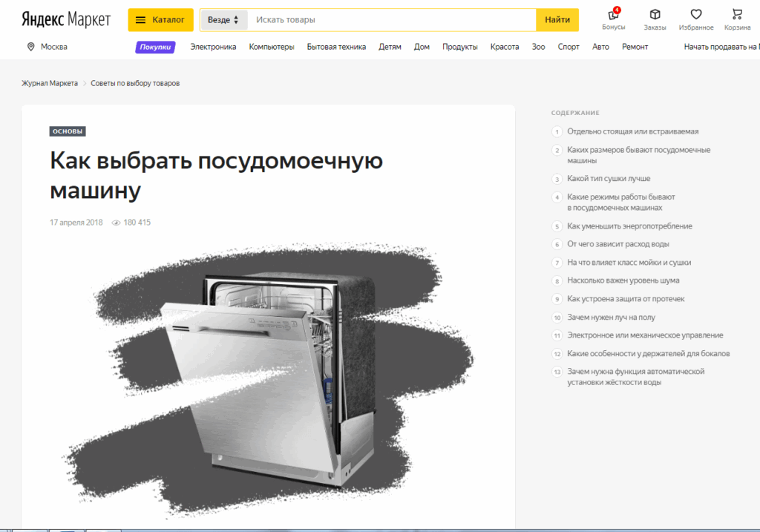Open the shopping cart icon
The height and width of the screenshot is (532, 760).
(736, 15)
